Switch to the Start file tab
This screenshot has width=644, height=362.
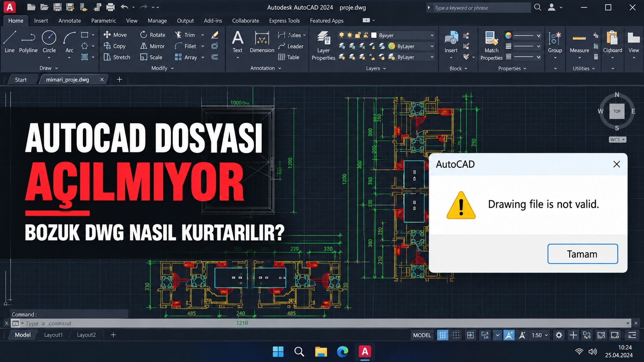coord(21,80)
